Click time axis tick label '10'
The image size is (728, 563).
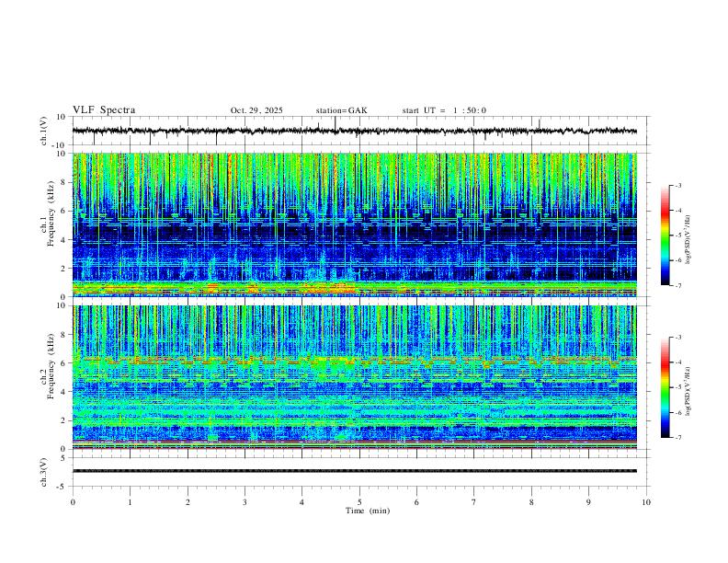pos(646,502)
